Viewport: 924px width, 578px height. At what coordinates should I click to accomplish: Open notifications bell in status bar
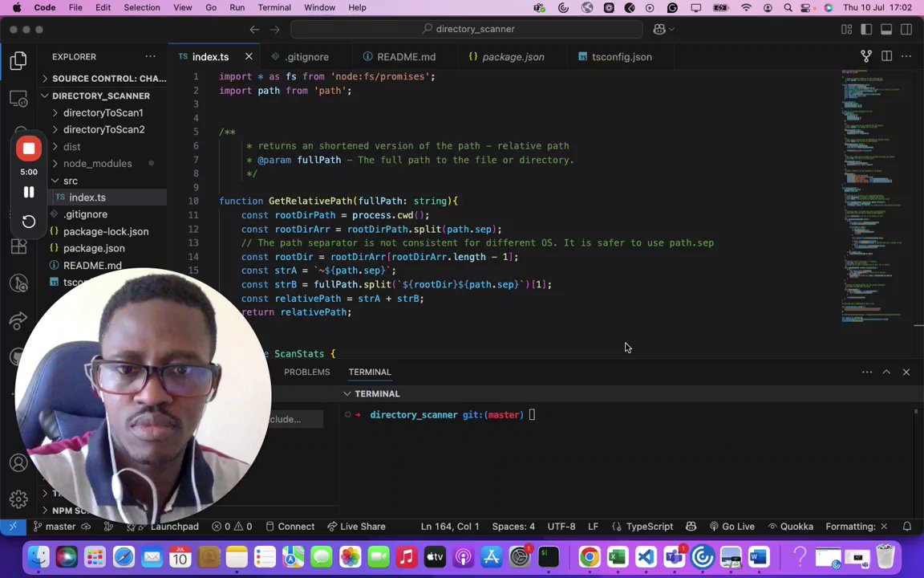click(907, 527)
